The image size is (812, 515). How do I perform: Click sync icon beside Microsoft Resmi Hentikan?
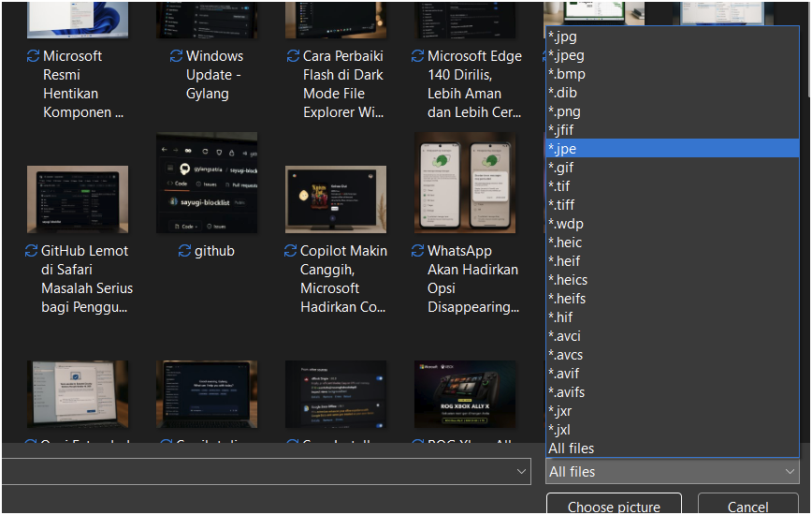tap(33, 55)
